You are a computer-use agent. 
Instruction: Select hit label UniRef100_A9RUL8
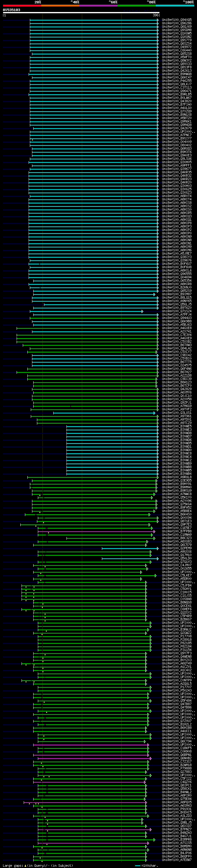click(177, 478)
